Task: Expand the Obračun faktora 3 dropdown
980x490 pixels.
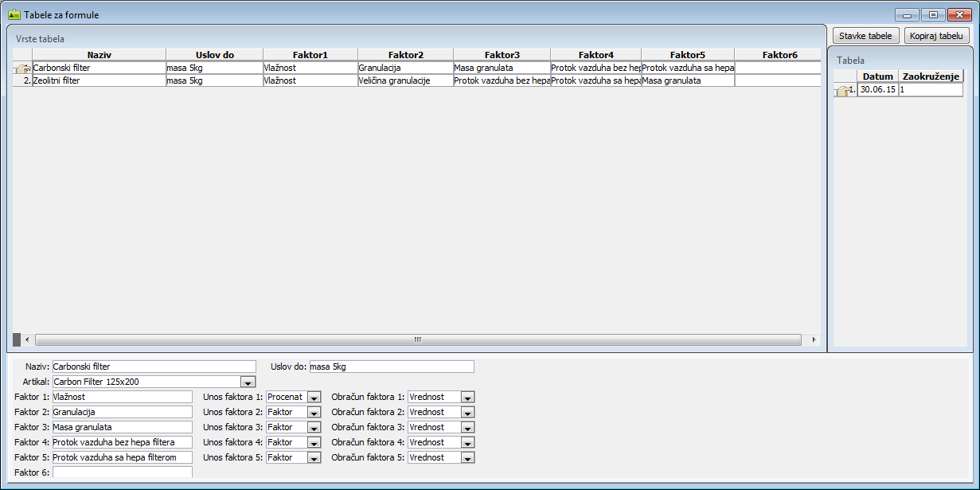Action: point(467,428)
